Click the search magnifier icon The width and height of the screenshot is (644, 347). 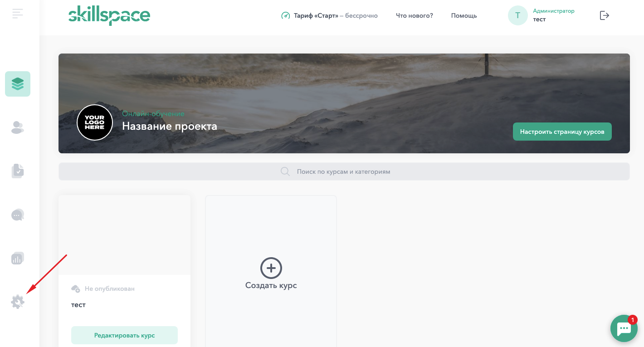(285, 171)
